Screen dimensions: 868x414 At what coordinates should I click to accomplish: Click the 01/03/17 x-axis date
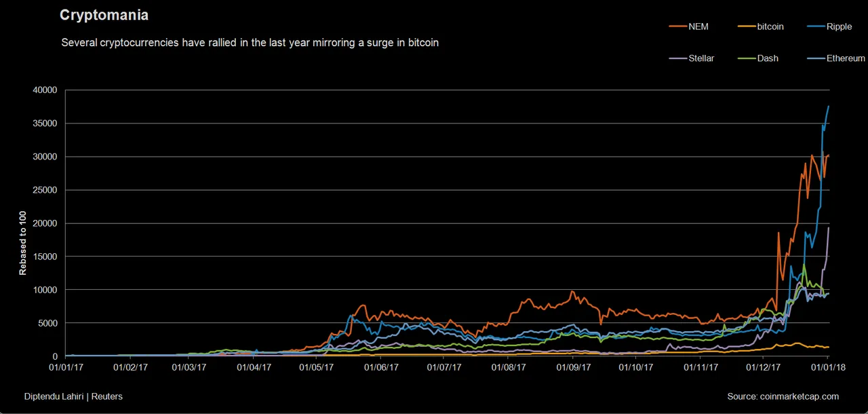tap(191, 367)
